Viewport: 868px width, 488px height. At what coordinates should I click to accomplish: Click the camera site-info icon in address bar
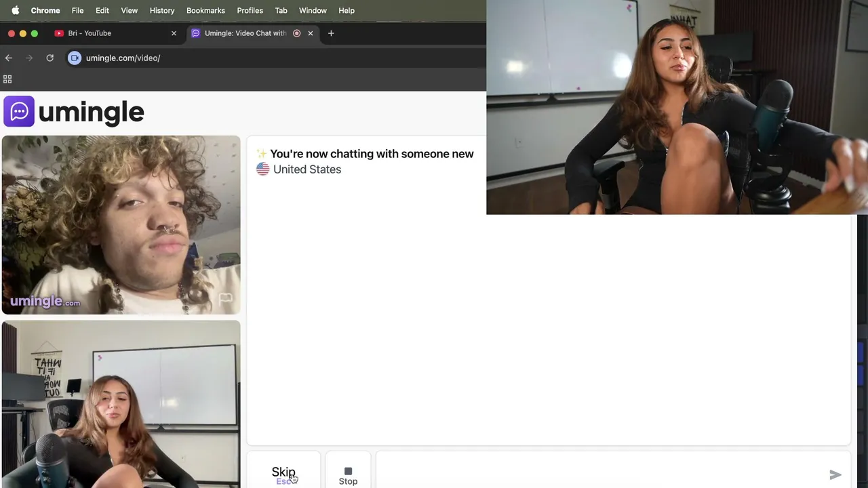coord(75,58)
